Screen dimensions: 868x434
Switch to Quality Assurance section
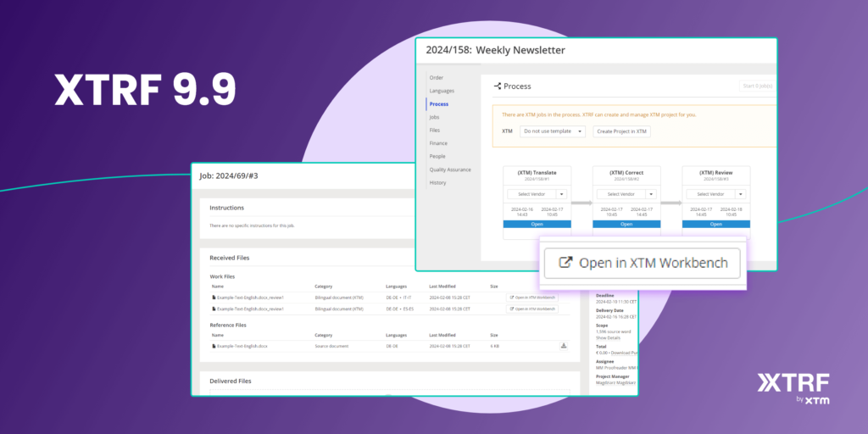[x=449, y=170]
